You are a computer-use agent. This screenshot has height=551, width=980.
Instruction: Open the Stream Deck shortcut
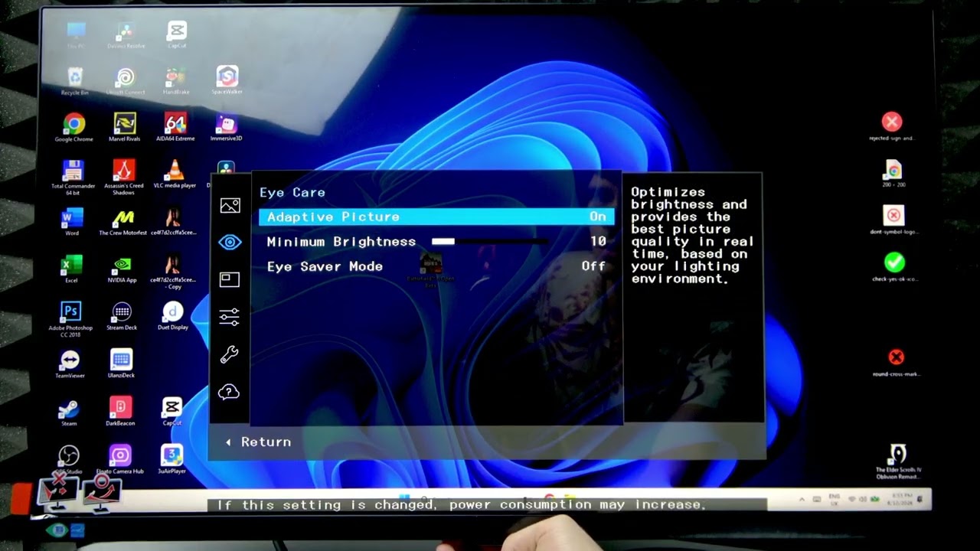pos(122,317)
